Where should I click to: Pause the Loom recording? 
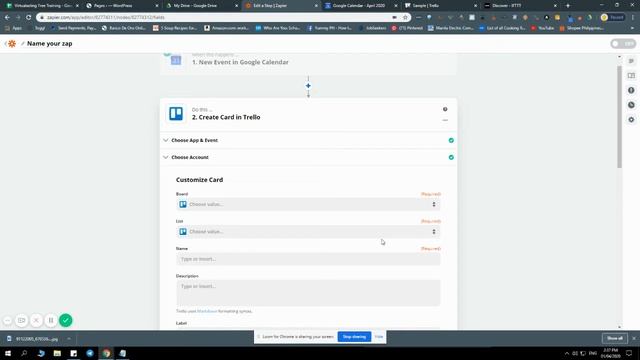pos(51,320)
